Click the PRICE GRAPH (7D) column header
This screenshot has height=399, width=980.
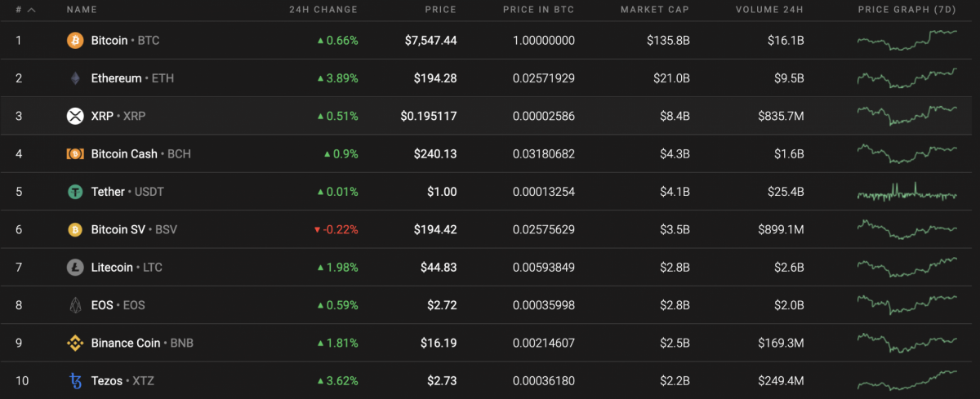click(x=907, y=10)
